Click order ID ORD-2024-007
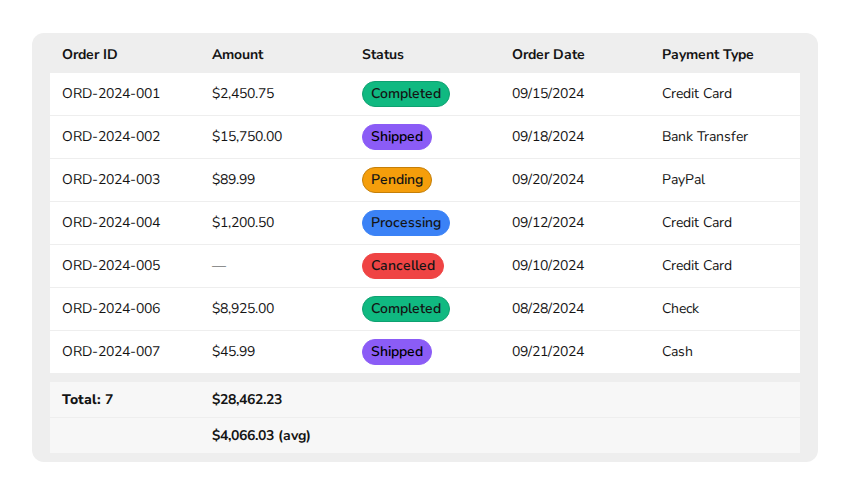The image size is (850, 494). point(111,352)
